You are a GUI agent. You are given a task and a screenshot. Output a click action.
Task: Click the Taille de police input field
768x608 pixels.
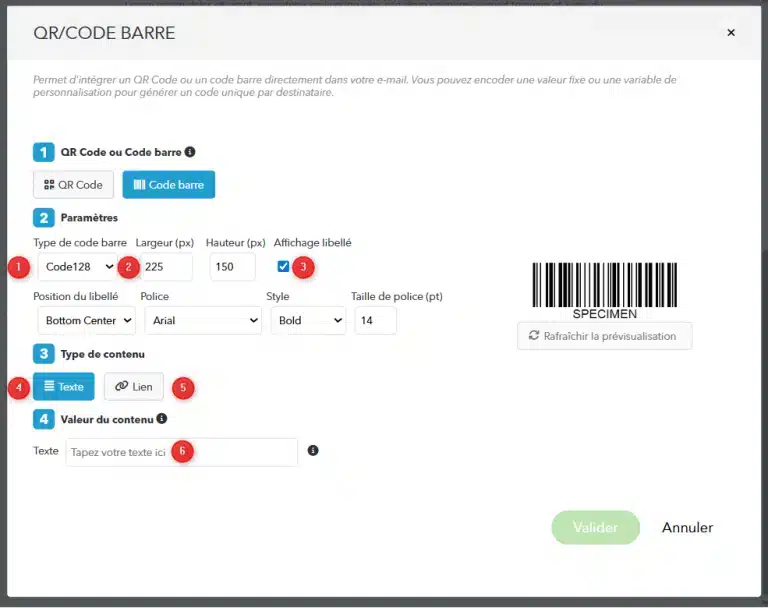pos(376,320)
